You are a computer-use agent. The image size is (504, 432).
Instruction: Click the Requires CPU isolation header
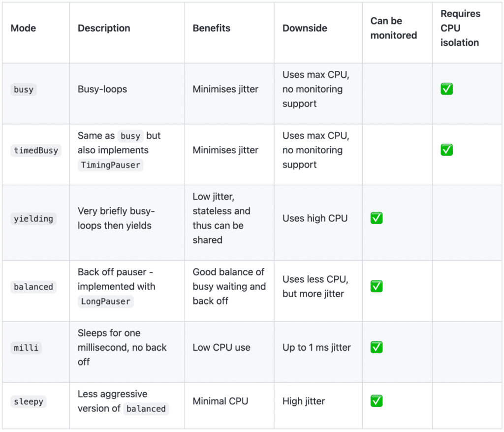point(460,28)
